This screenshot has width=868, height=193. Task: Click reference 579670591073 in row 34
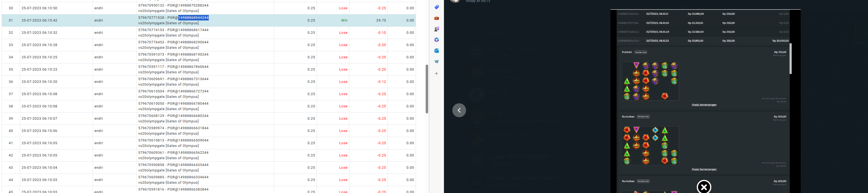pos(151,54)
